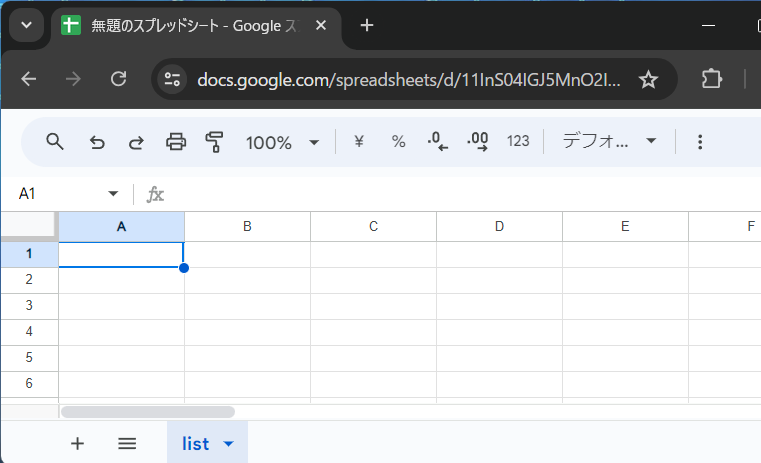Screen dimensions: 761x463
Task: Open the デフォ font dropdown
Action: tap(609, 141)
